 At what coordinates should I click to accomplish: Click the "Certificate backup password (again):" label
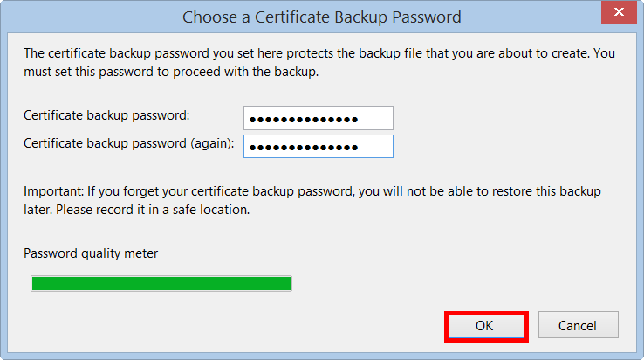(x=129, y=143)
